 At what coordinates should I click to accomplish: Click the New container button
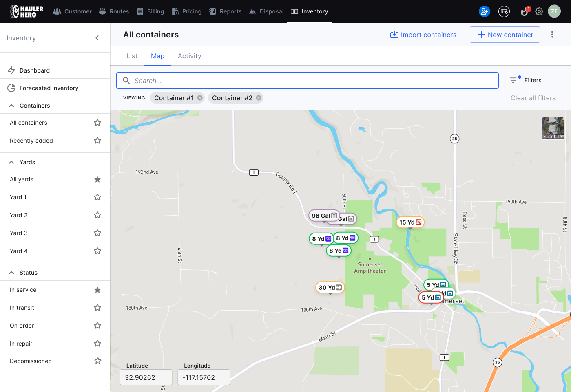click(x=505, y=35)
